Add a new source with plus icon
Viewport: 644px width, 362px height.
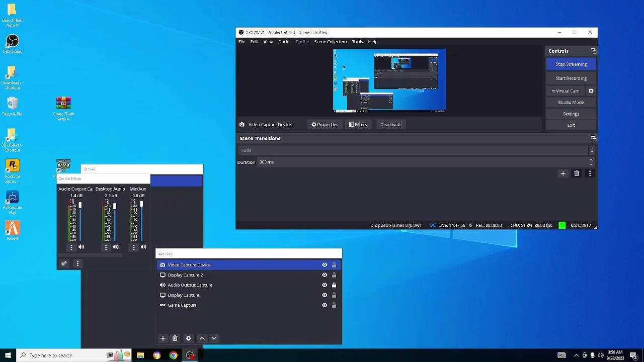(163, 338)
